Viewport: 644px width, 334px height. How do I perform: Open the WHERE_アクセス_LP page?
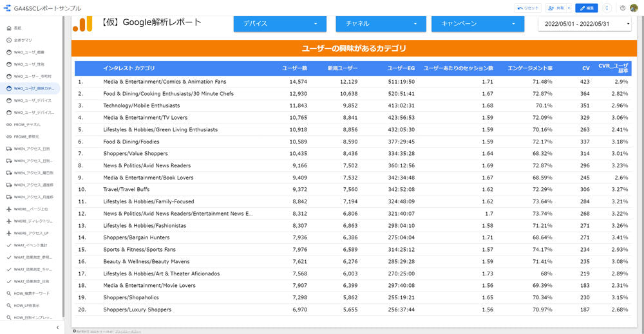point(32,233)
